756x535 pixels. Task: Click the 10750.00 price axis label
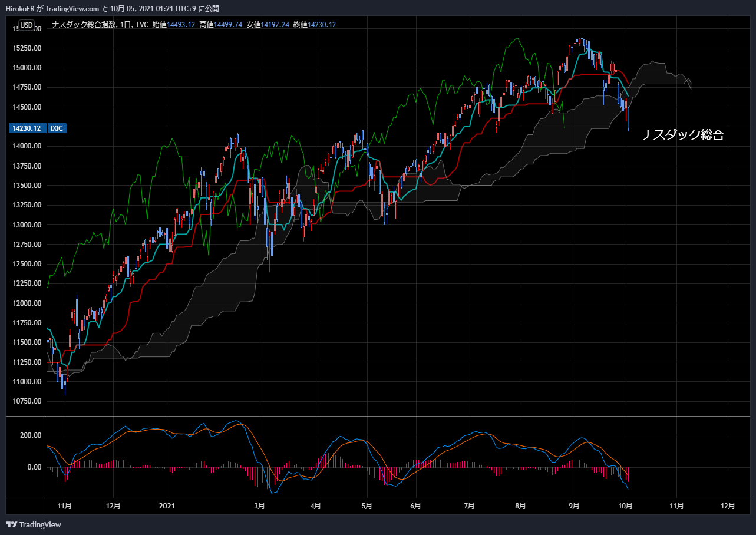(26, 401)
